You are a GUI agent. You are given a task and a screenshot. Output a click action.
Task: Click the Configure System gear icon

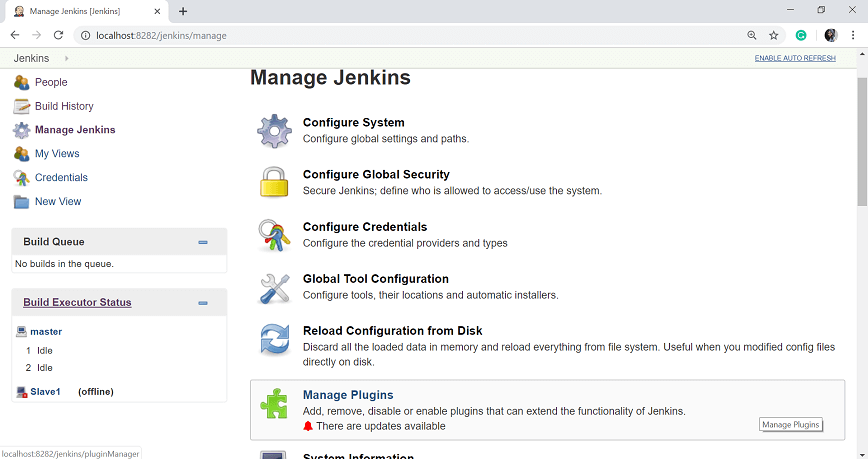coord(274,131)
